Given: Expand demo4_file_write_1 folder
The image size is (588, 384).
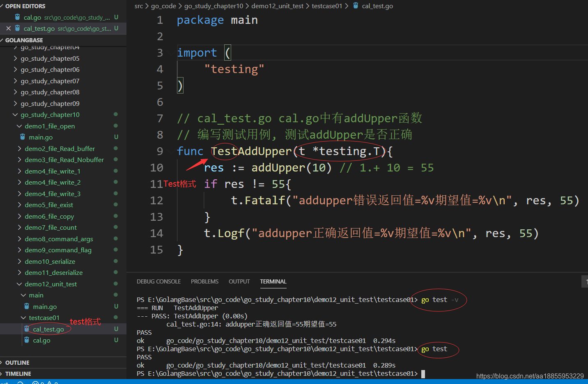Looking at the screenshot, I should 19,171.
